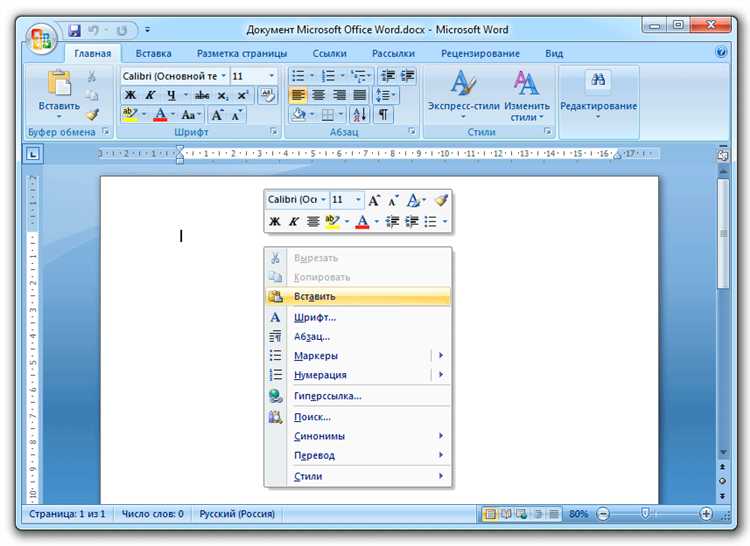Click ribbon font color red A button
Image resolution: width=750 pixels, height=546 pixels.
pyautogui.click(x=161, y=115)
